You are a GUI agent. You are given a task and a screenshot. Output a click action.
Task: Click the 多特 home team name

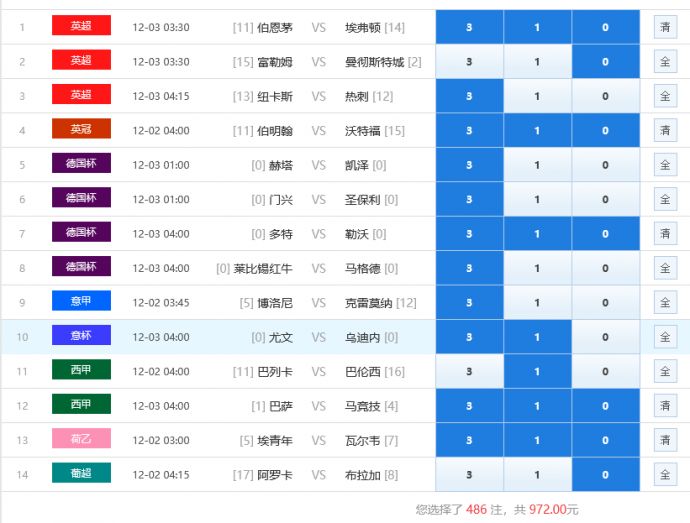pyautogui.click(x=281, y=234)
